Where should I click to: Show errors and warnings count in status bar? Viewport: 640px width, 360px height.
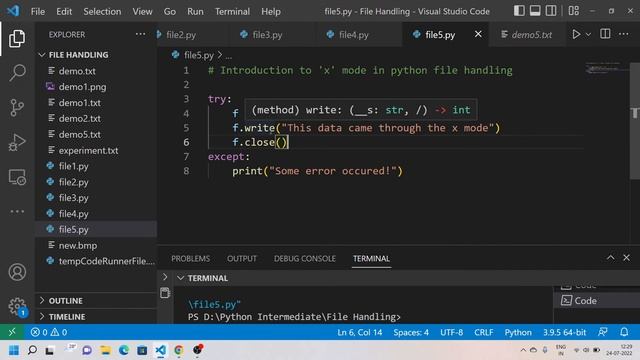[49, 332]
